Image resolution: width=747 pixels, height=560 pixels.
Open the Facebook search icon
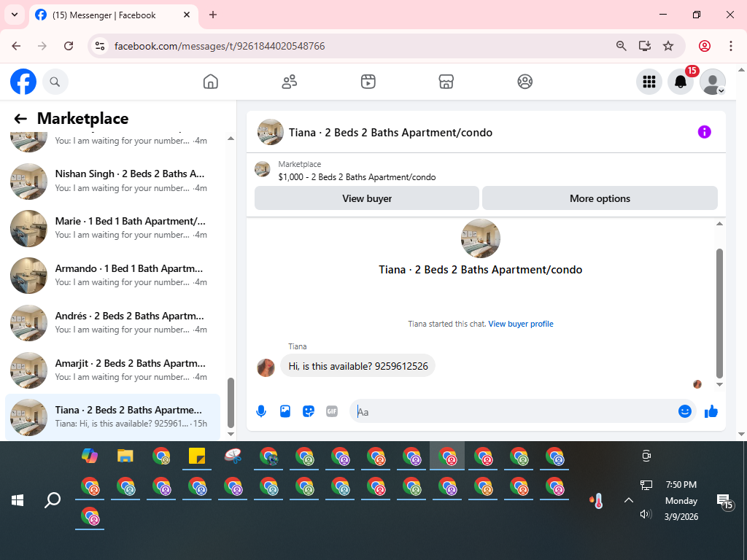(x=55, y=82)
